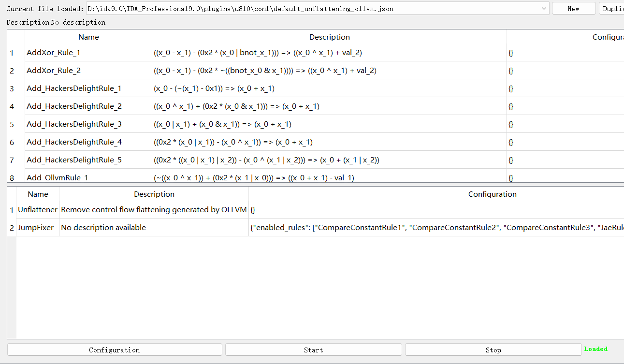Click the configuration cell of Add_HackersDelightRule_3

[565, 124]
